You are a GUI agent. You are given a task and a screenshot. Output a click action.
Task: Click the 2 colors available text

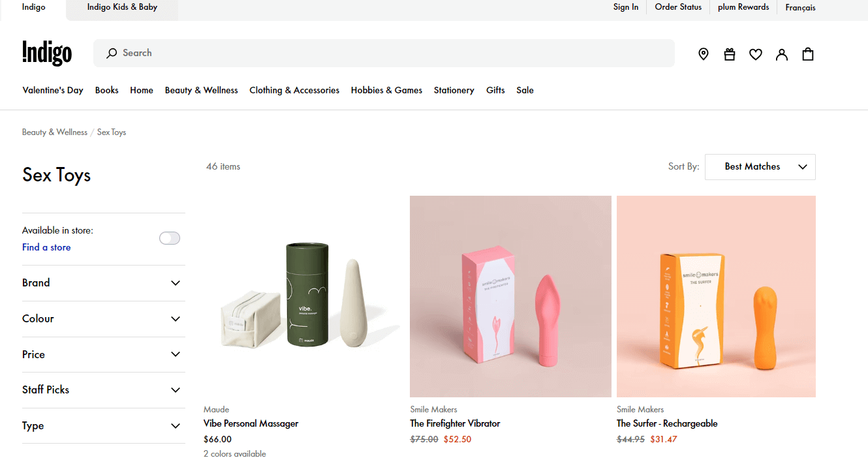point(235,454)
